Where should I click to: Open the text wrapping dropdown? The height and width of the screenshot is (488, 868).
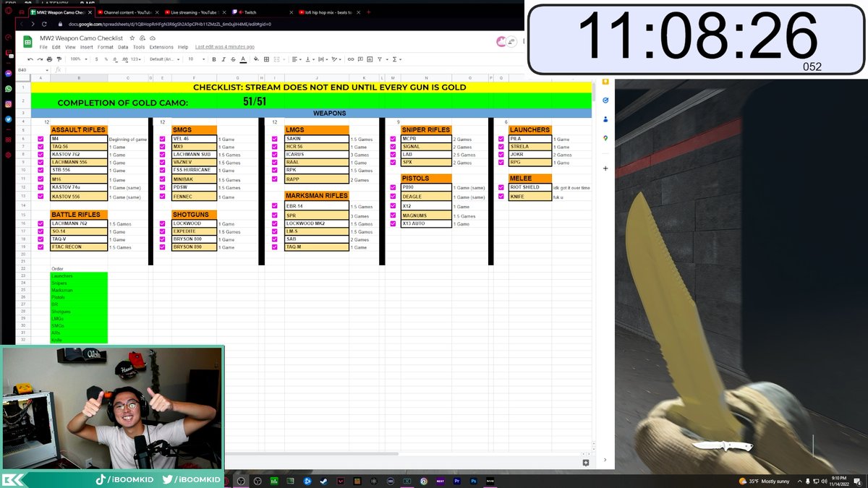tap(323, 59)
